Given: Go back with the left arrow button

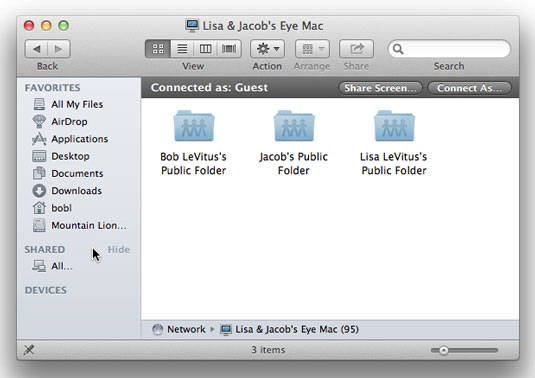Looking at the screenshot, I should [x=37, y=49].
